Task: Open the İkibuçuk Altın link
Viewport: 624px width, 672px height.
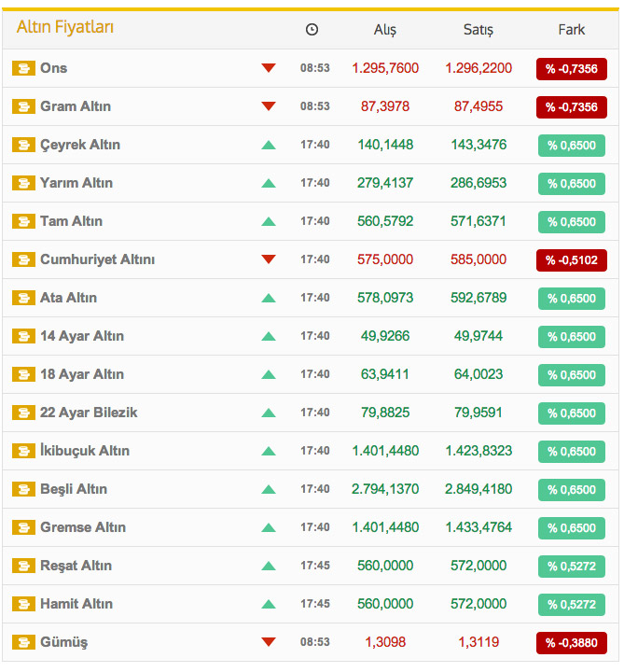Action: tap(85, 451)
